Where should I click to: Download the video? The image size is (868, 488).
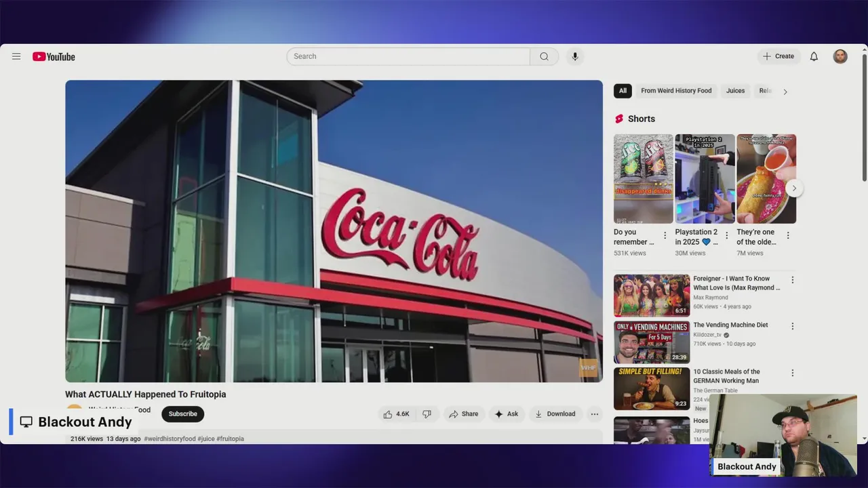(555, 414)
